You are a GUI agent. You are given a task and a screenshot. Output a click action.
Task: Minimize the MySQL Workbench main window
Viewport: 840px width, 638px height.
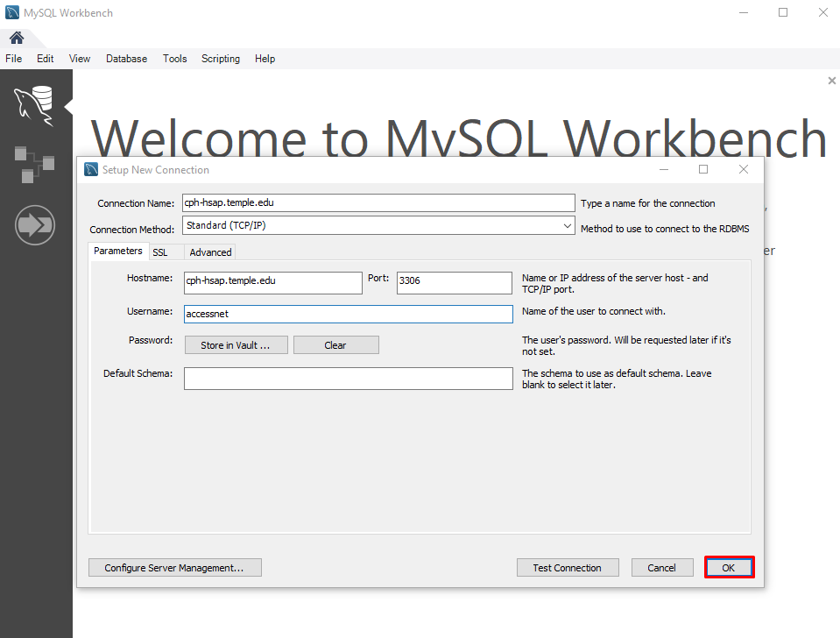(x=743, y=12)
